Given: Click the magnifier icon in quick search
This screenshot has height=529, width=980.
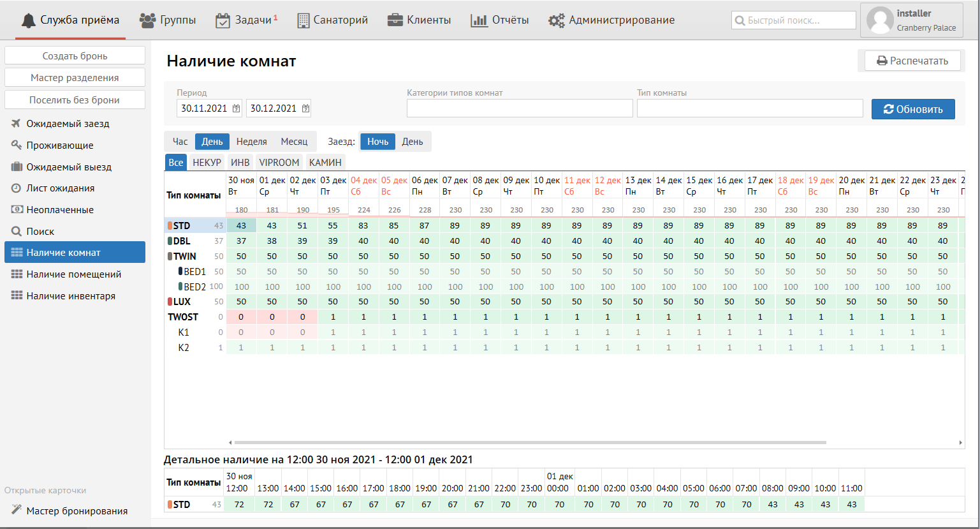Looking at the screenshot, I should (x=740, y=20).
